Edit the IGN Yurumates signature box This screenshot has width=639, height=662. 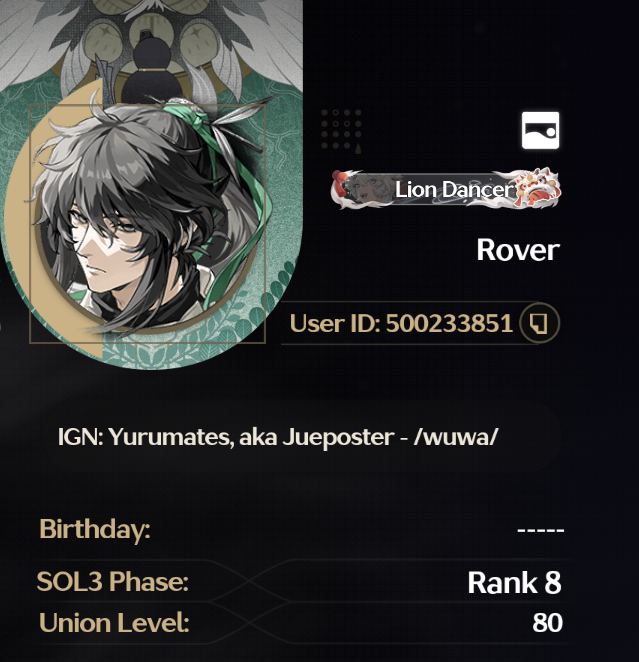[302, 437]
